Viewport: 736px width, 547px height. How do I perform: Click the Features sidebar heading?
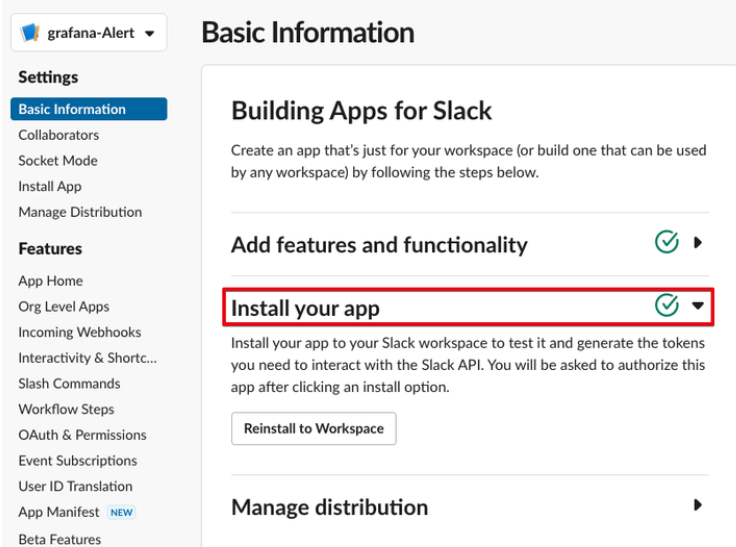coord(50,248)
